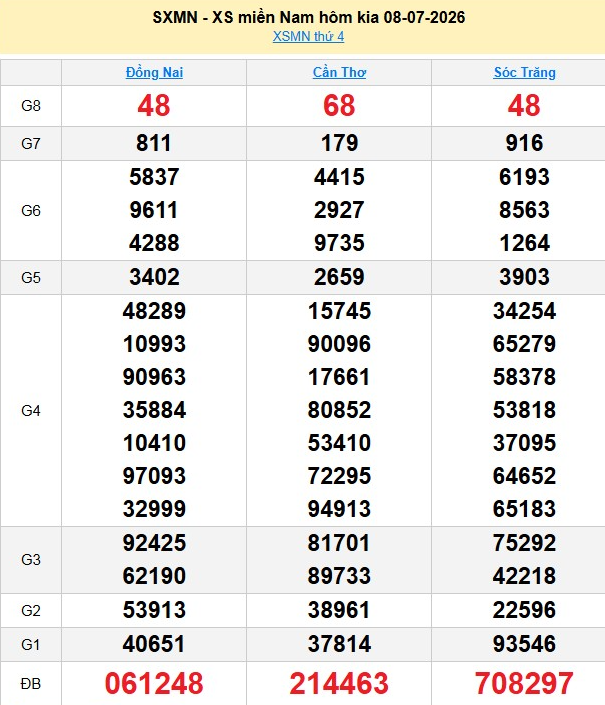Select G3 number 75292
The width and height of the screenshot is (605, 705).
[x=525, y=543]
